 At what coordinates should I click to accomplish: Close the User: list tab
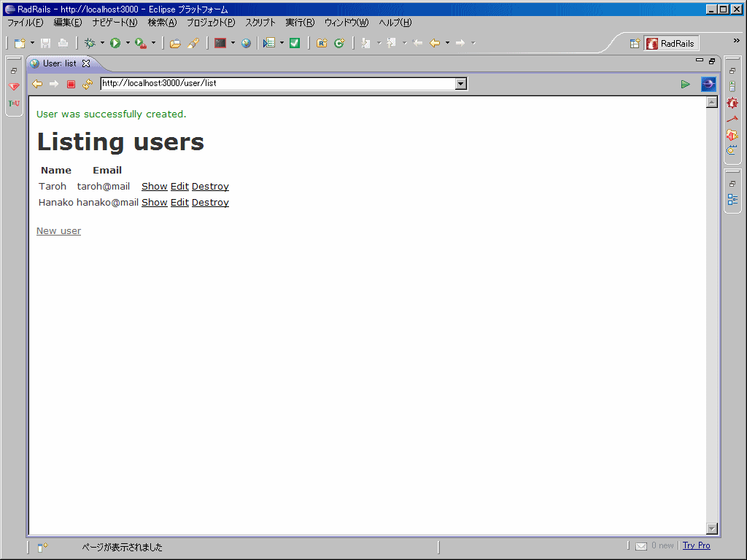86,63
